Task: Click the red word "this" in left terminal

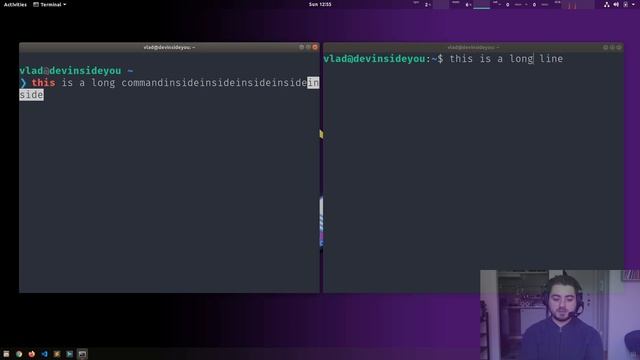Action: click(43, 83)
